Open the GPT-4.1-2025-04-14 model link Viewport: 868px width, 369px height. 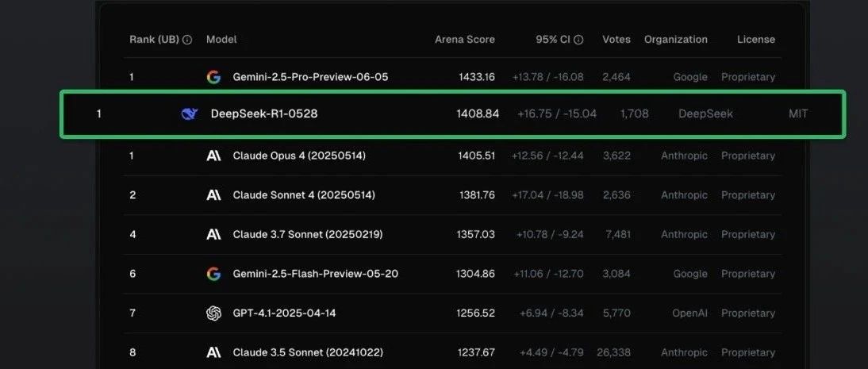tap(285, 313)
